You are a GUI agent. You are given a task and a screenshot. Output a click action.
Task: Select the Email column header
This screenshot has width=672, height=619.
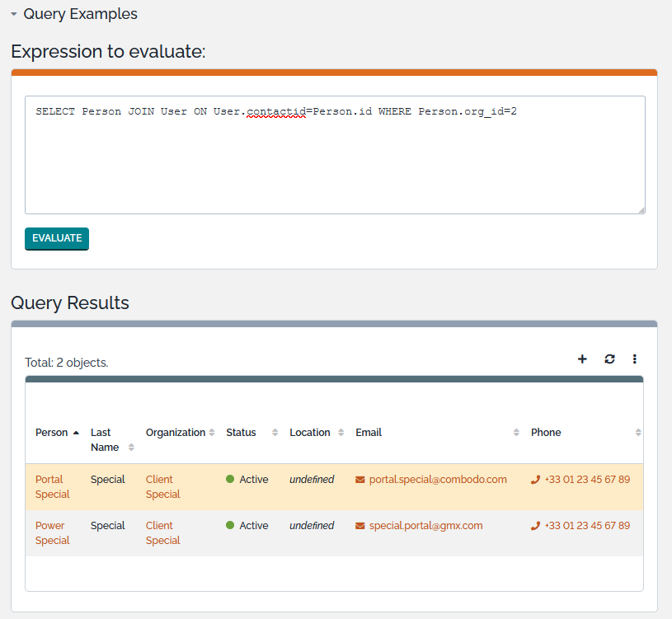[369, 432]
